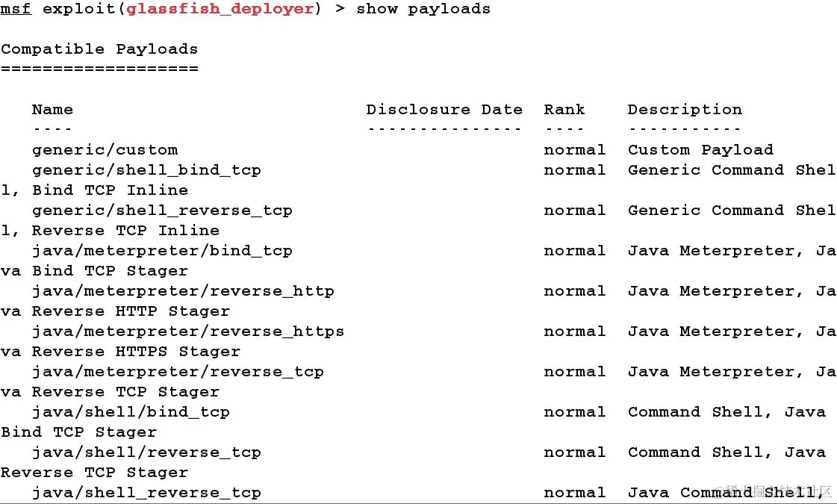Select the red glassfish_deployer module name
The height and width of the screenshot is (504, 837).
(220, 10)
